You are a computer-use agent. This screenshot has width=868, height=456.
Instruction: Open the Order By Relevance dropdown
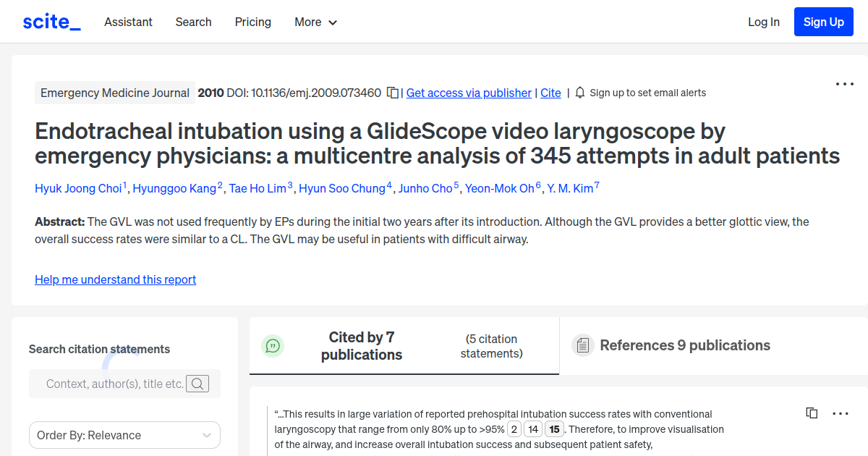[x=124, y=435]
